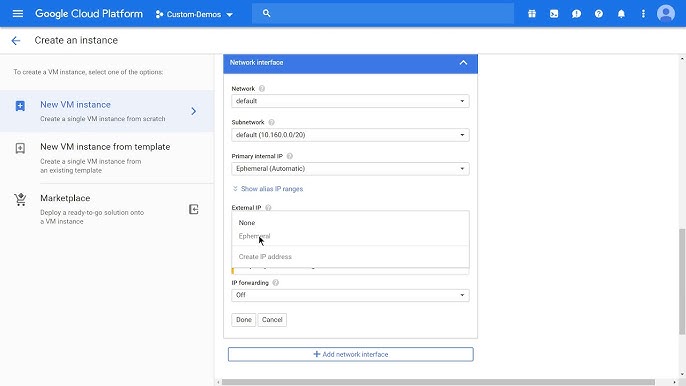Select New VM instance option
The image size is (686, 386).
107,111
